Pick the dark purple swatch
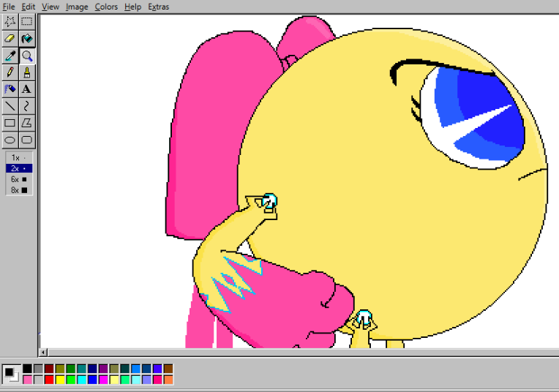This screenshot has width=559, height=392. pyautogui.click(x=103, y=369)
